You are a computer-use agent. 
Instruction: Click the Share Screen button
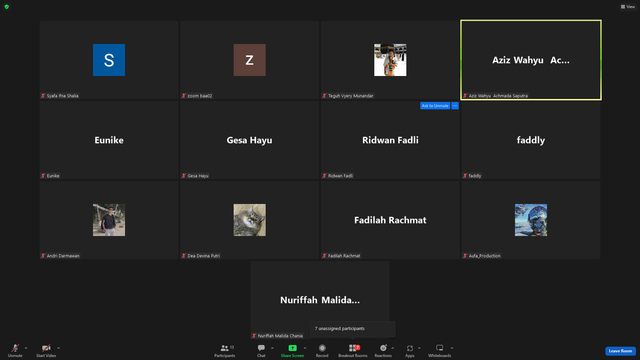292,350
